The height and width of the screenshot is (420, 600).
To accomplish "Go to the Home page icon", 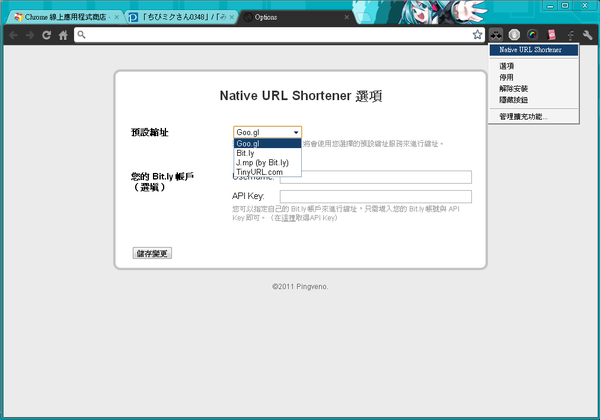I will [x=63, y=35].
